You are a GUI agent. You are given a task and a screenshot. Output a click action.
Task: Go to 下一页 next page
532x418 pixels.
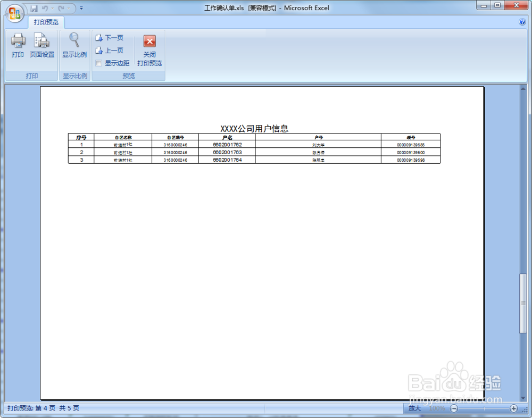point(109,38)
